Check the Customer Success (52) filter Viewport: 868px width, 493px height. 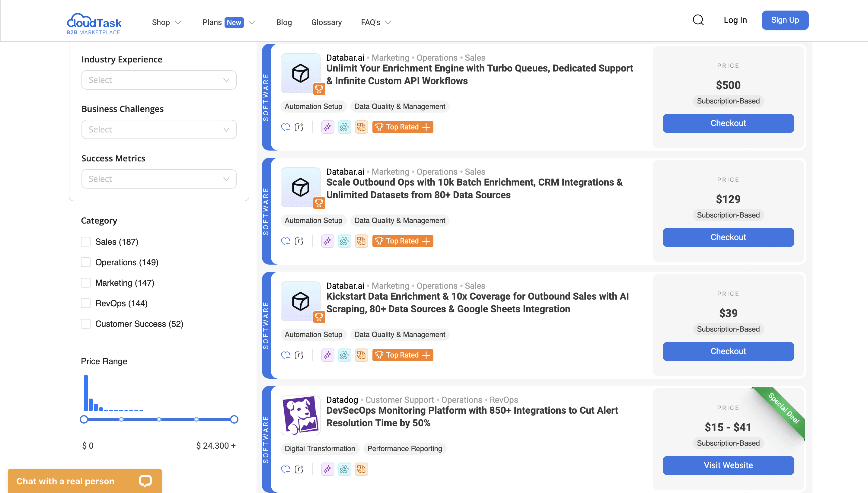[x=86, y=324]
